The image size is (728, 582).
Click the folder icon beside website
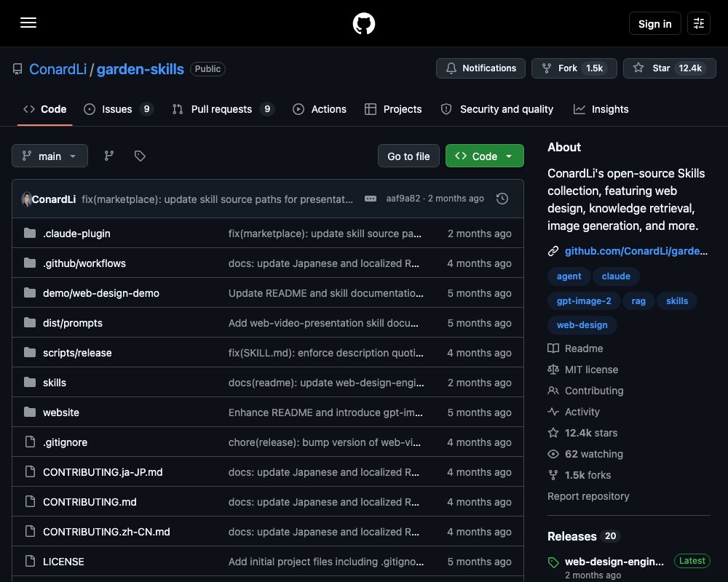click(30, 412)
